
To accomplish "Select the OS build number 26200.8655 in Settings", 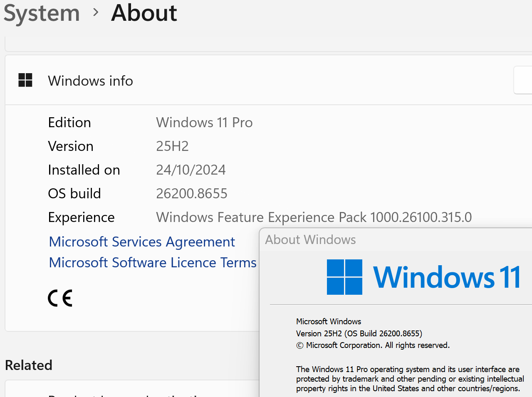I will 192,194.
